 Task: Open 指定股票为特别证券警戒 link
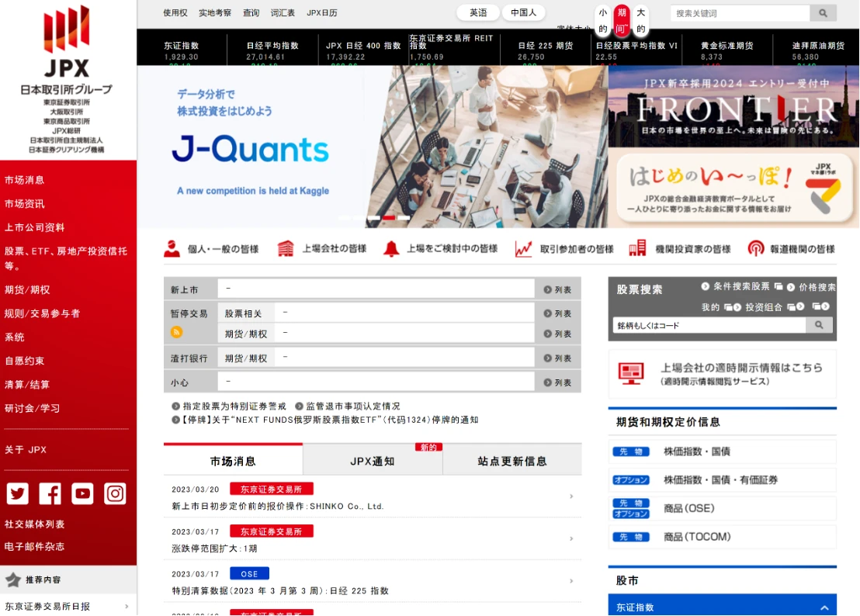point(234,406)
